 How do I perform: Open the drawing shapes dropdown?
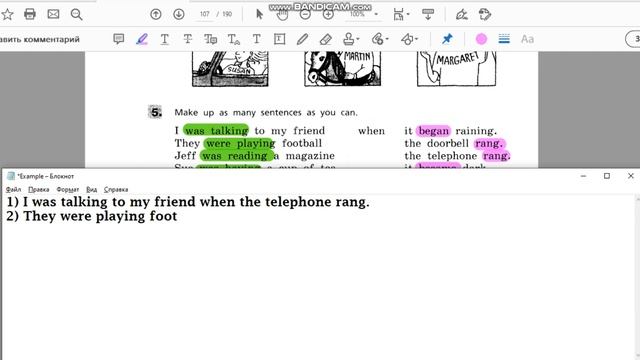click(409, 39)
